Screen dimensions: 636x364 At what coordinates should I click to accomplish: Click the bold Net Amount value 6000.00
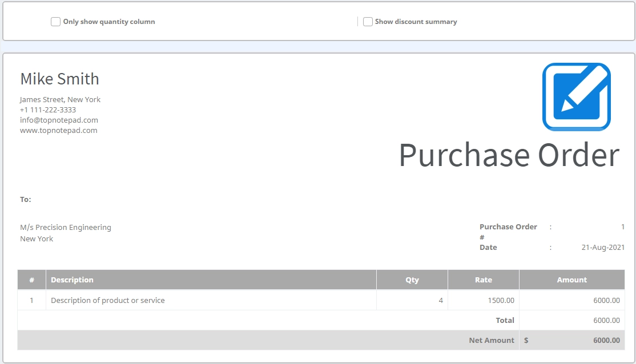606,341
